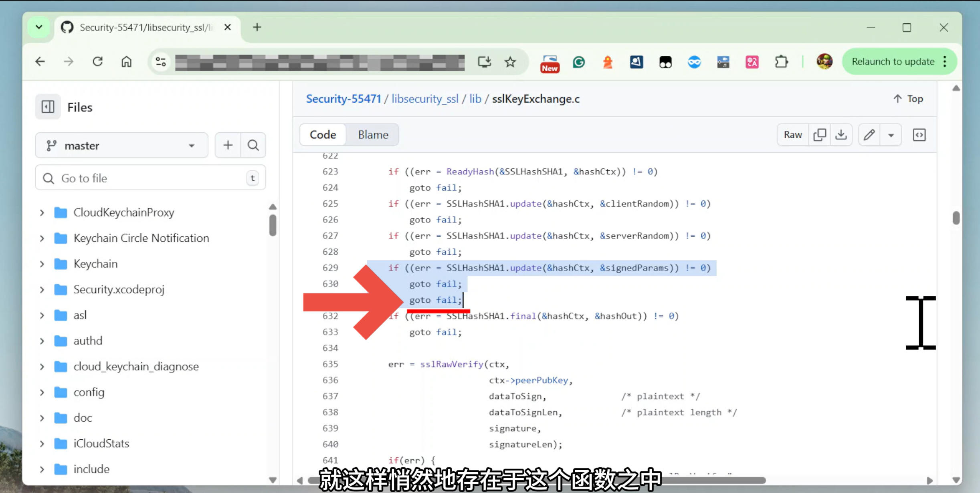Expand the Keychain Circle Notification folder
The image size is (980, 493).
[x=42, y=238]
